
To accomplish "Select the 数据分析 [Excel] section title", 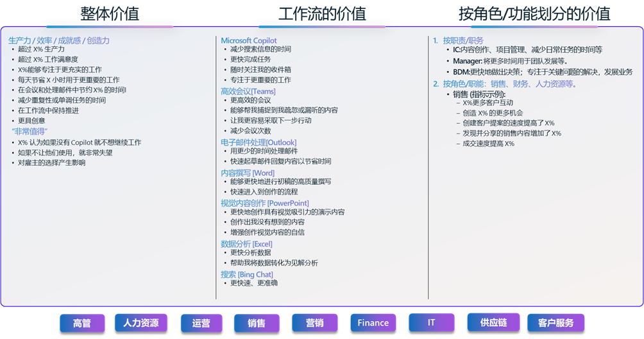I will (x=246, y=244).
